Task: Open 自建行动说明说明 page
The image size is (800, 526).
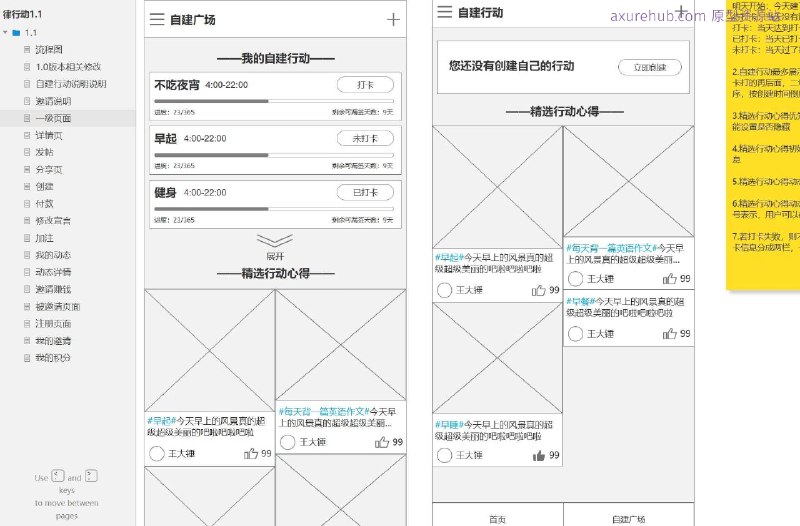Action: (71, 84)
